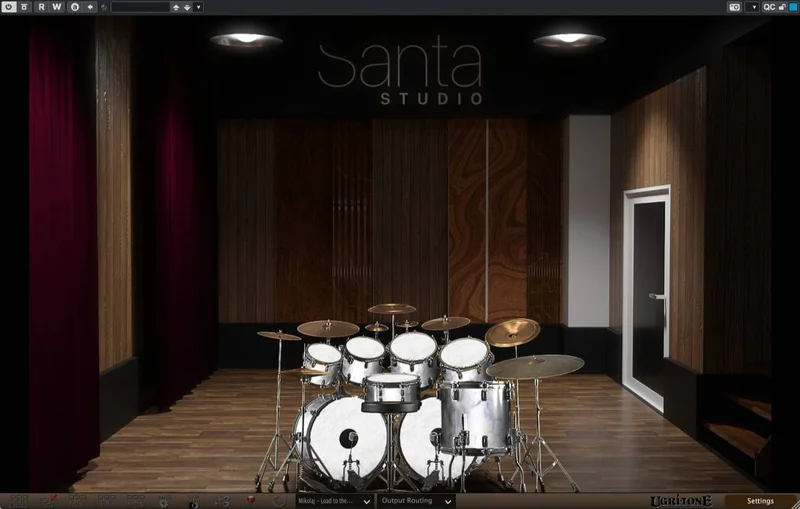
Task: Enable Read automation (R) button
Action: [42, 7]
